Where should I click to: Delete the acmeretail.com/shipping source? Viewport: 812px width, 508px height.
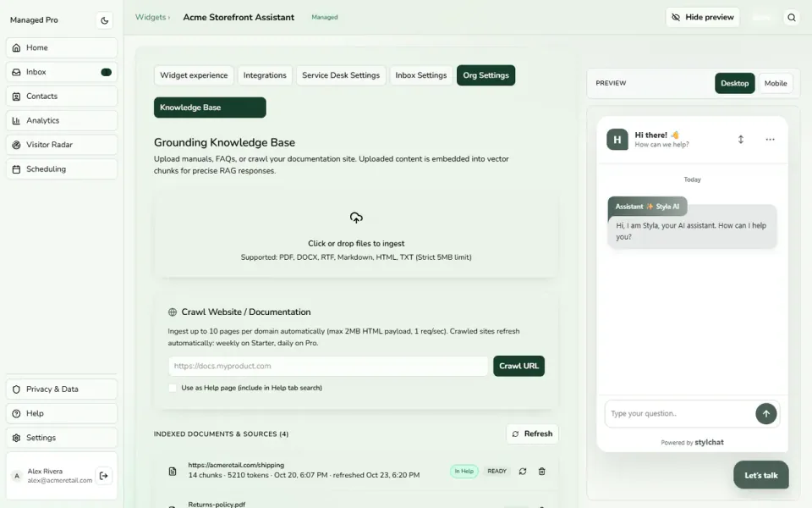coord(541,472)
